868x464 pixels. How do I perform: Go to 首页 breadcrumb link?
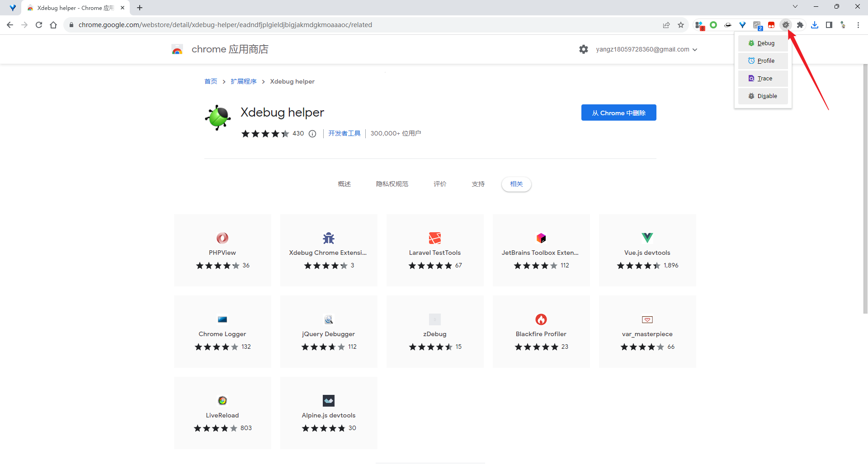click(x=211, y=81)
